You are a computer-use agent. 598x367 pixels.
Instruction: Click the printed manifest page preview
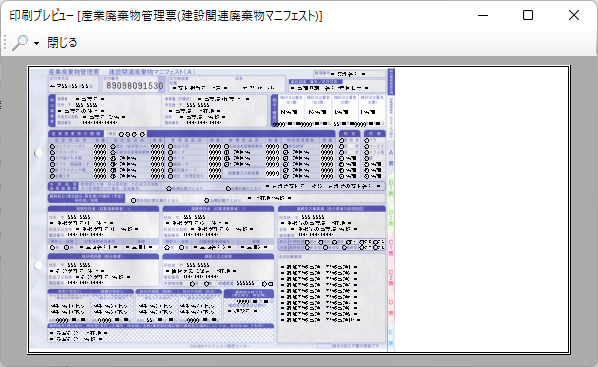pos(299,209)
